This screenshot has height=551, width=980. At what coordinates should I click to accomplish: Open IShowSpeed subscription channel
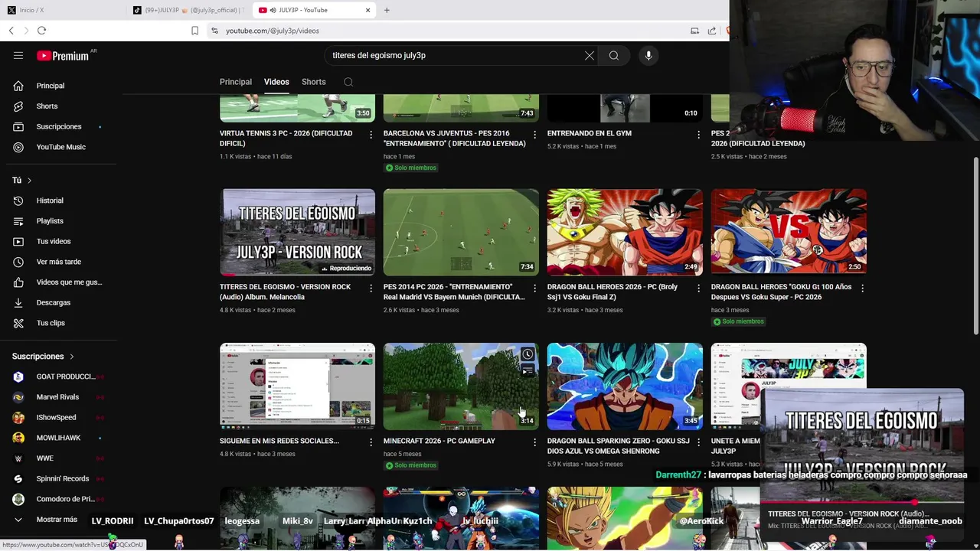coord(58,418)
